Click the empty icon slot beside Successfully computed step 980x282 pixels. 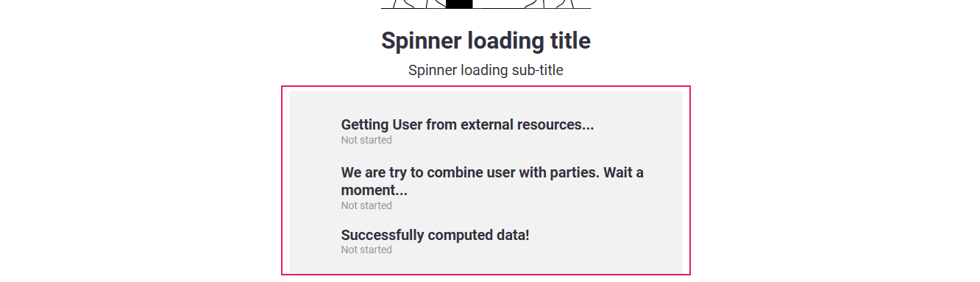(x=316, y=241)
